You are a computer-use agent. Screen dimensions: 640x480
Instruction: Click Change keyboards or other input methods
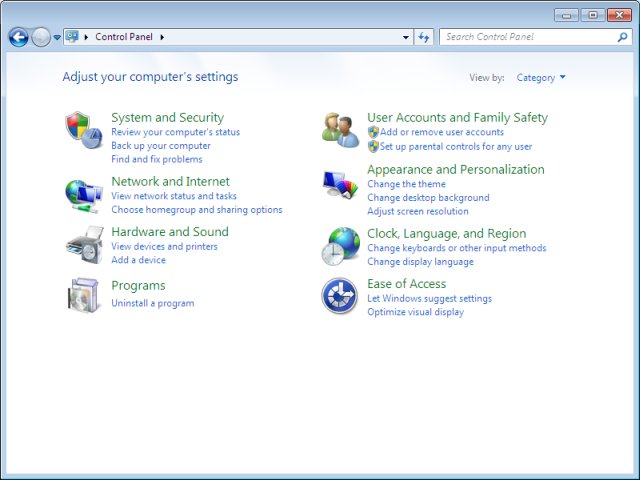(x=456, y=248)
